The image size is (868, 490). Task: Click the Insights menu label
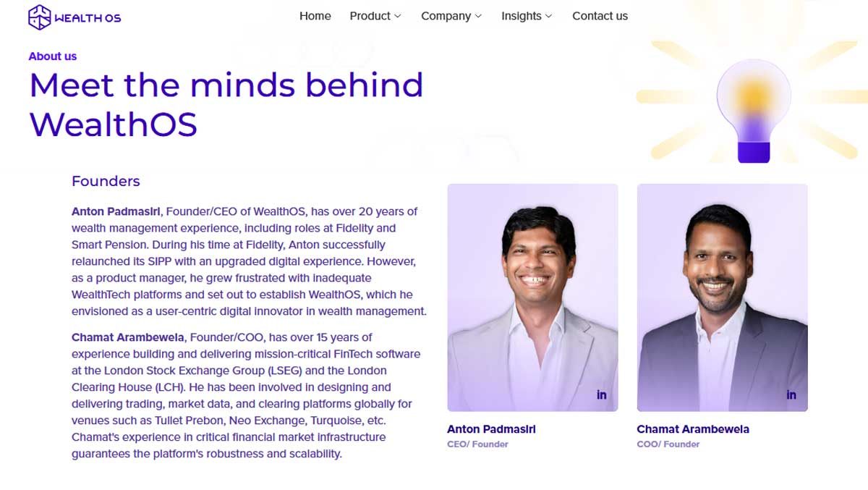tap(521, 16)
